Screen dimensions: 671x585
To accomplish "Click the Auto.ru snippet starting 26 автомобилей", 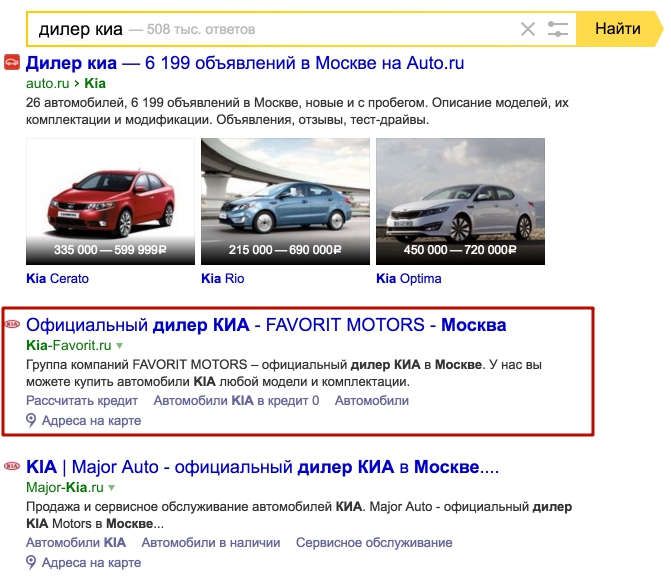I will pos(297,111).
